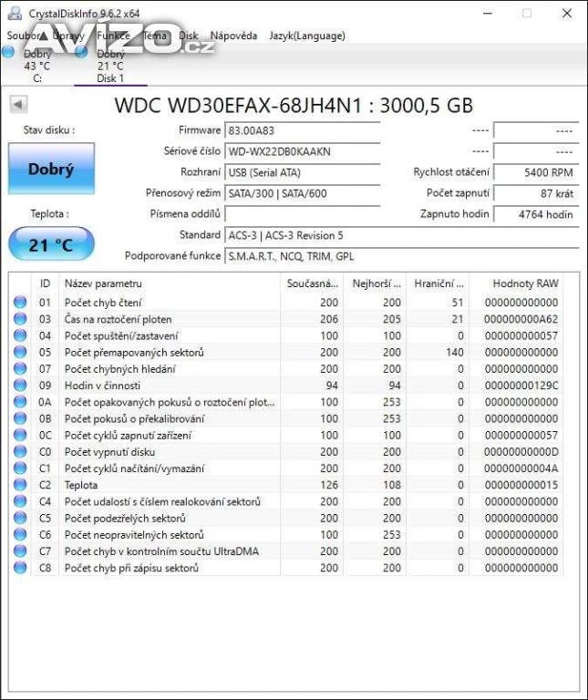
Task: Click the Hraniční column header
Action: [438, 283]
